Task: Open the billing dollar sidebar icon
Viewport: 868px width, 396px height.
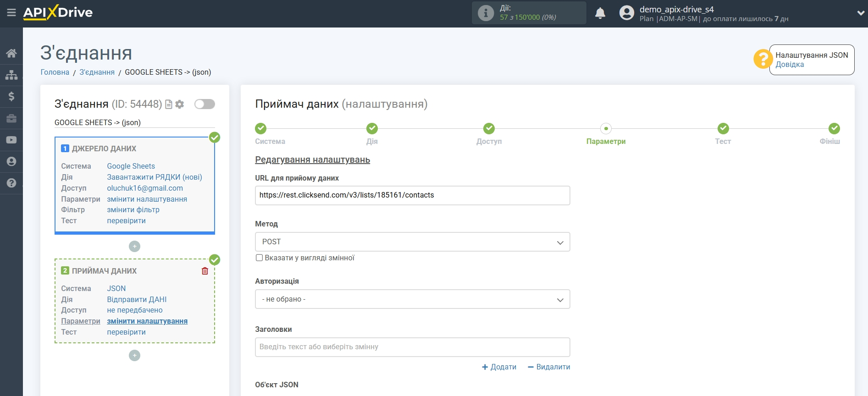Action: pyautogui.click(x=11, y=96)
